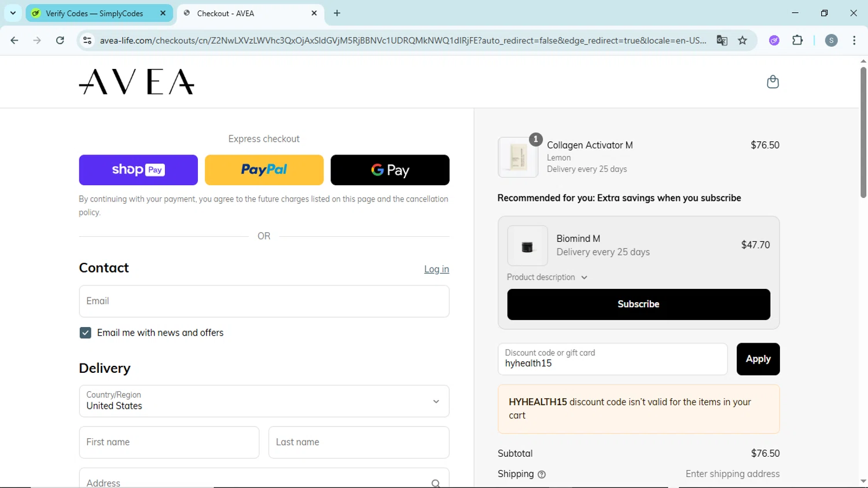Image resolution: width=868 pixels, height=488 pixels.
Task: Click the translate page icon
Action: pos(722,41)
